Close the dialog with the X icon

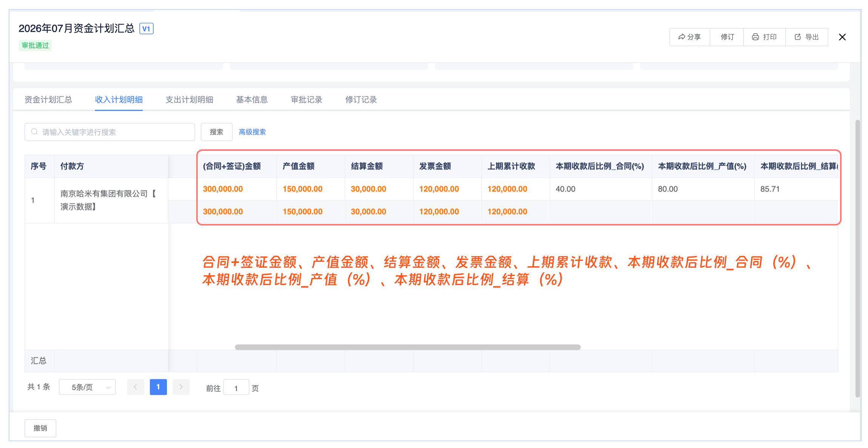coord(842,37)
